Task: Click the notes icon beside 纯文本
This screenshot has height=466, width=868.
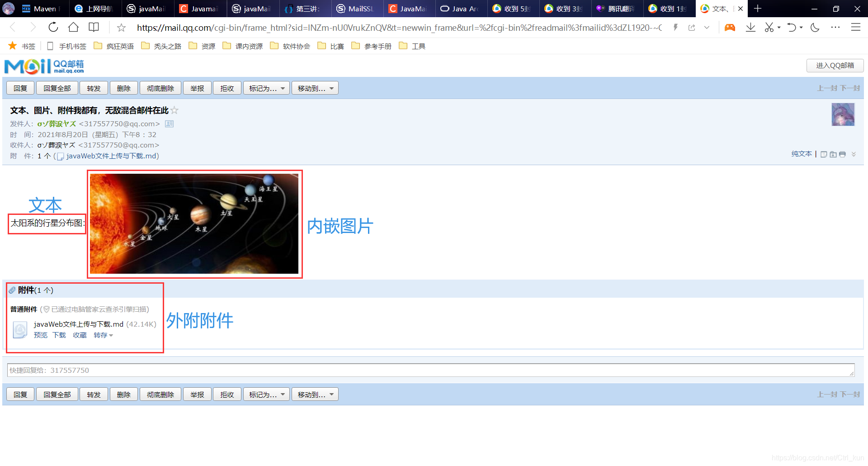Action: [x=824, y=154]
